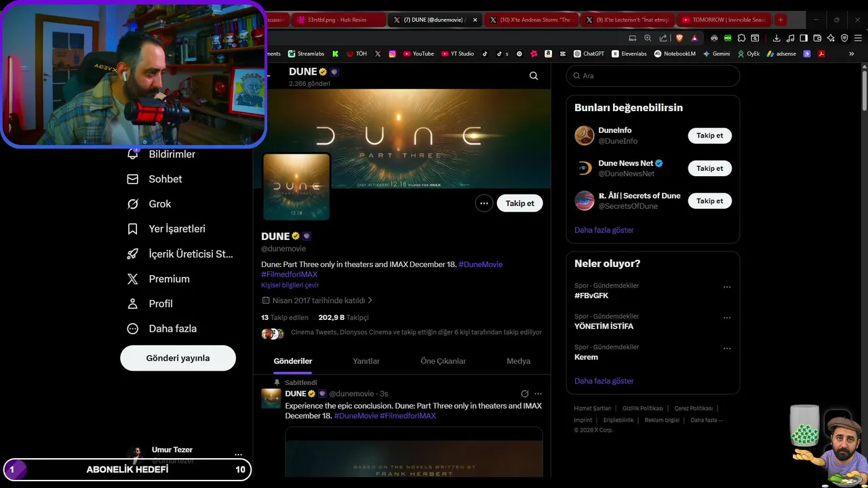
Task: Open DuneInfo suggested profile avatar
Action: pyautogui.click(x=585, y=136)
